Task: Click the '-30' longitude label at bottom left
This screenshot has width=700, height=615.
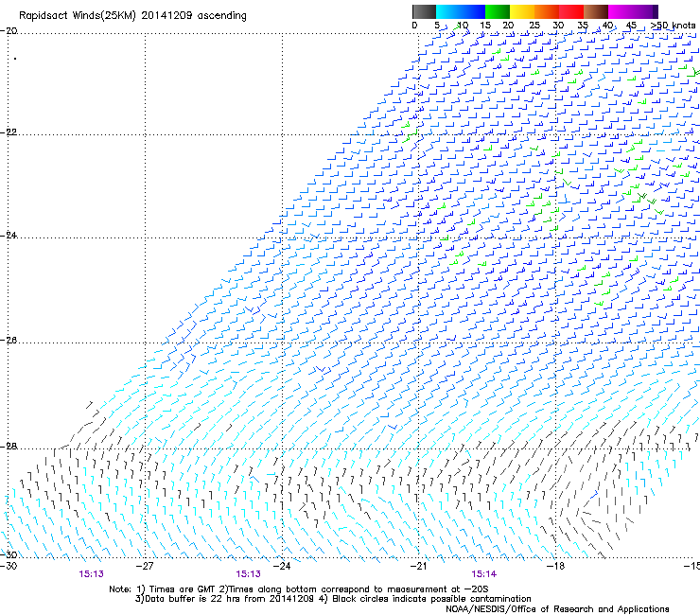Action: coord(9,566)
